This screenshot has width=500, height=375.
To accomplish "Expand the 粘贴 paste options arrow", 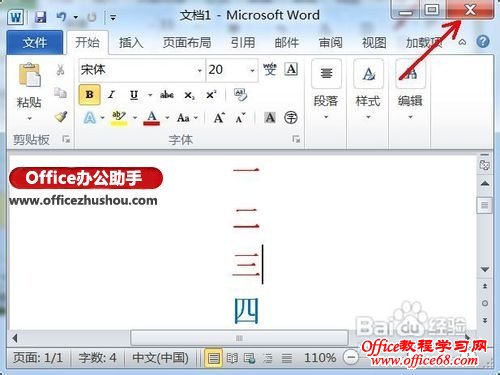I will pyautogui.click(x=29, y=118).
